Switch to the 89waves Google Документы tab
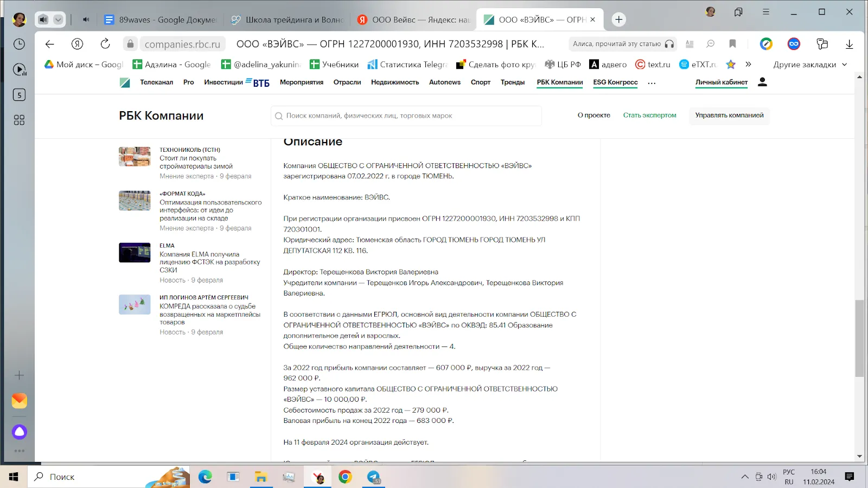The height and width of the screenshot is (488, 868). click(161, 20)
